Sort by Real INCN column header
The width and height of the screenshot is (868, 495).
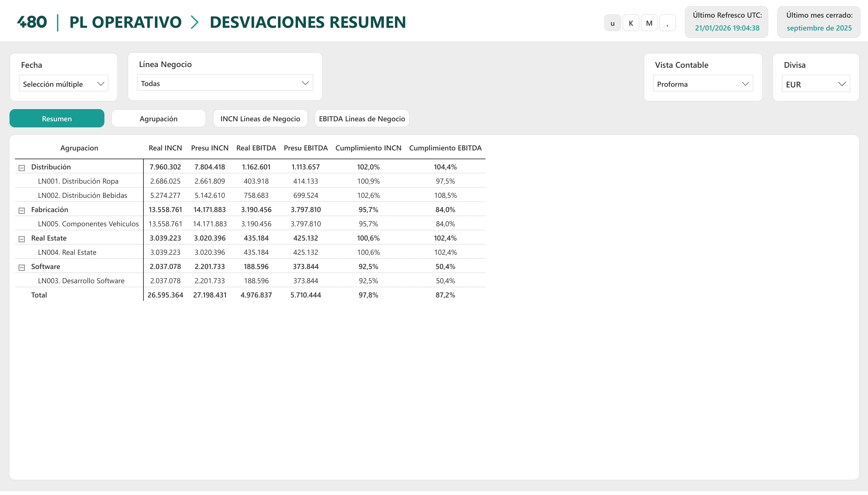[165, 148]
